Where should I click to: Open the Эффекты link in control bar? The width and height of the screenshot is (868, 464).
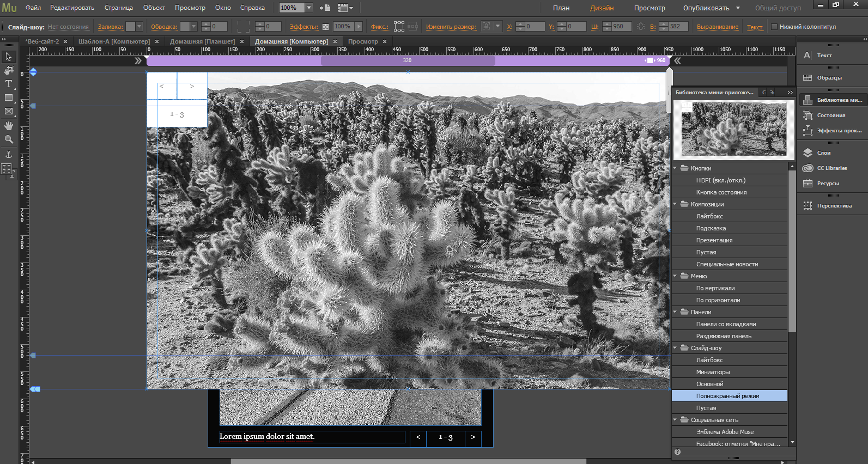click(304, 27)
